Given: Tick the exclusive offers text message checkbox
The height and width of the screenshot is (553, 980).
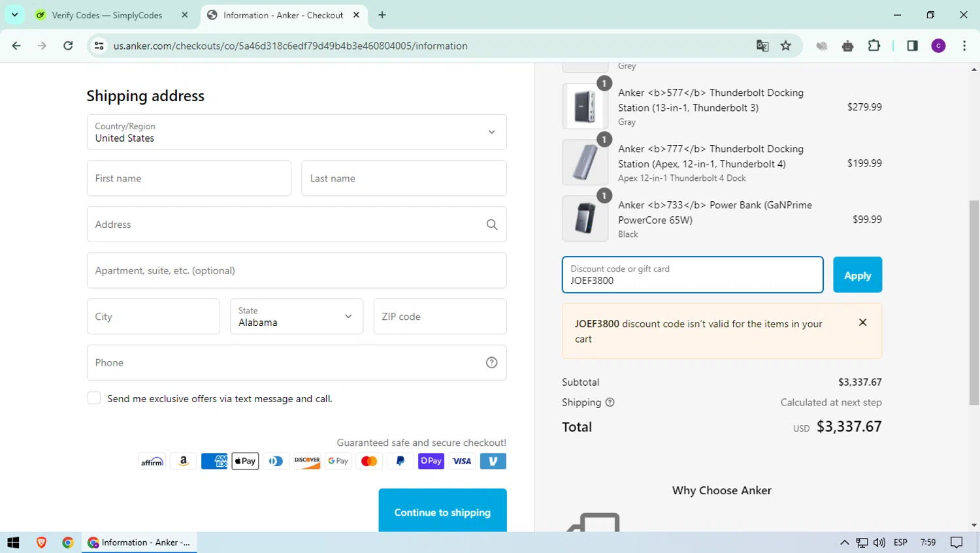Looking at the screenshot, I should point(94,398).
